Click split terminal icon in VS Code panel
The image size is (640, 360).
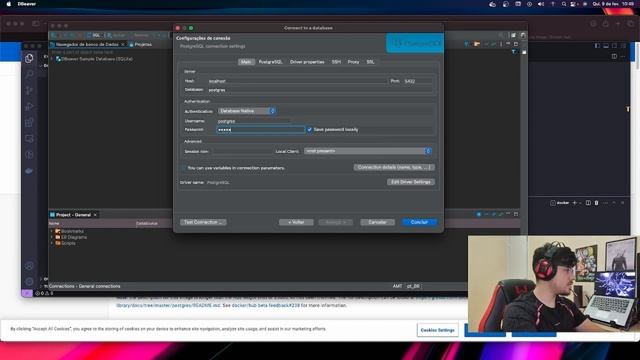click(588, 203)
